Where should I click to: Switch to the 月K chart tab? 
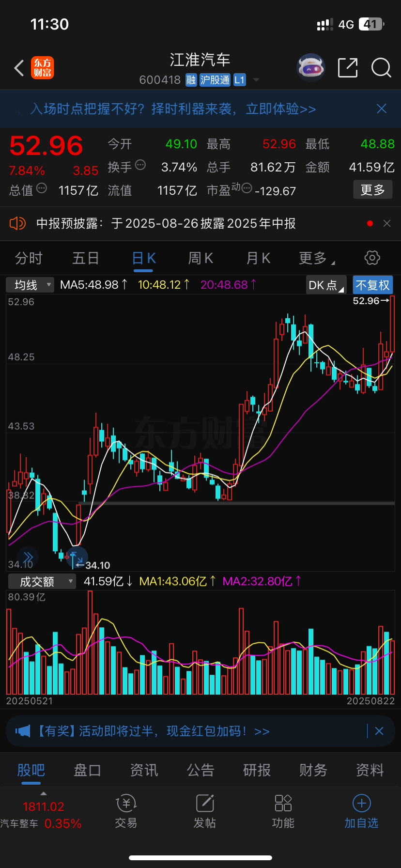pyautogui.click(x=258, y=258)
